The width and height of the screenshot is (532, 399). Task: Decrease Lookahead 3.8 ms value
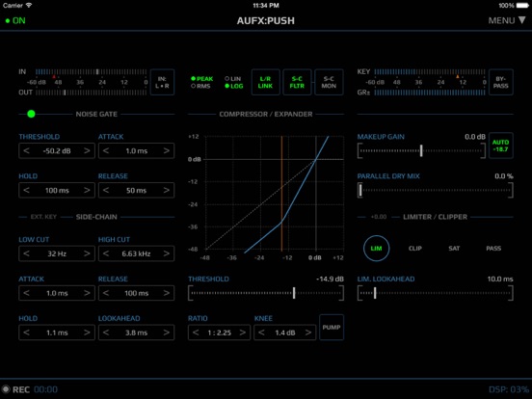coord(106,332)
